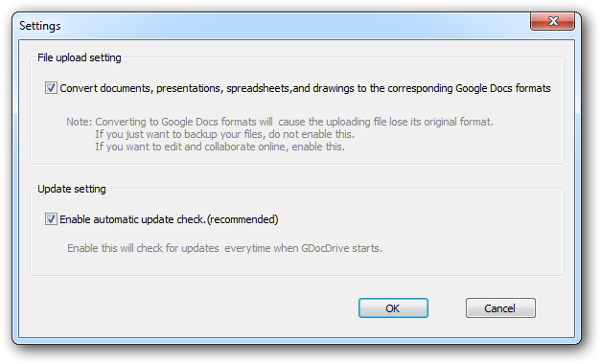Close the Settings dialog with the red X
The width and height of the screenshot is (601, 364).
coord(553,21)
